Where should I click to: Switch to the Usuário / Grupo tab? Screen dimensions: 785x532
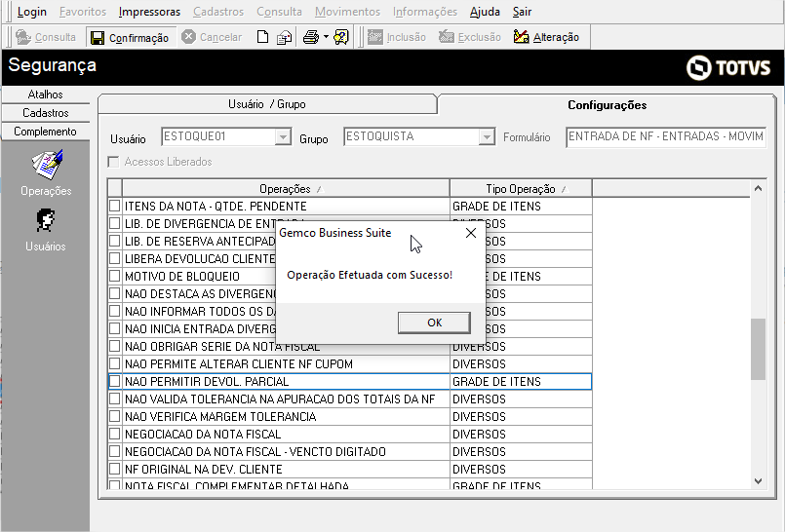[x=267, y=104]
